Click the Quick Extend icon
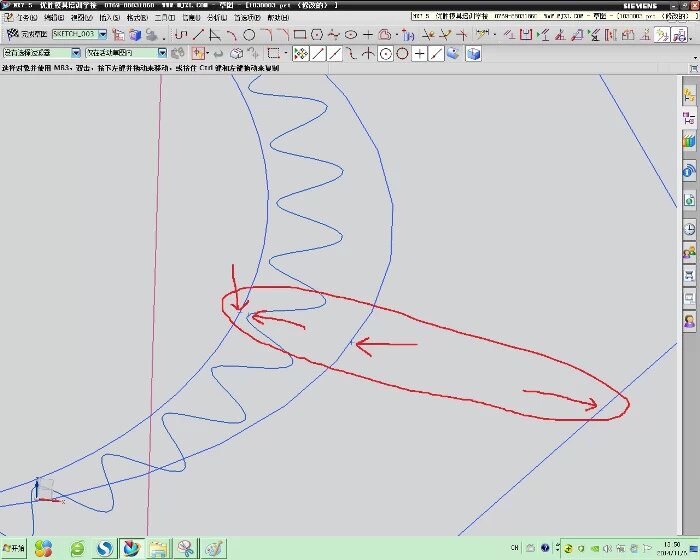 (x=445, y=35)
